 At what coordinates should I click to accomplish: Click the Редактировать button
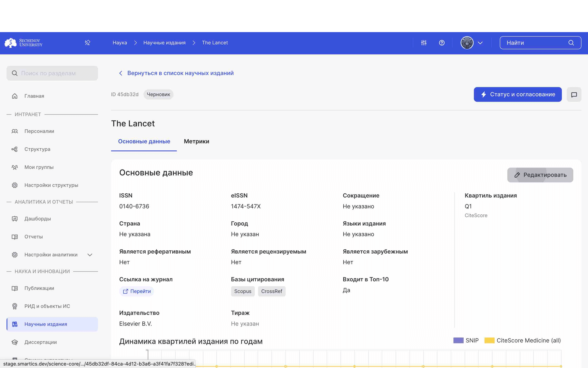pos(540,175)
